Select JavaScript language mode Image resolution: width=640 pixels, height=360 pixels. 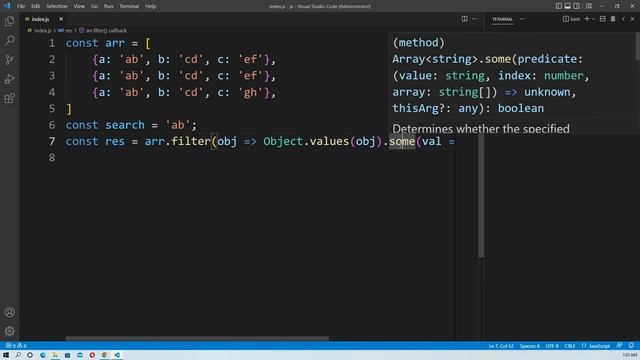coord(599,346)
